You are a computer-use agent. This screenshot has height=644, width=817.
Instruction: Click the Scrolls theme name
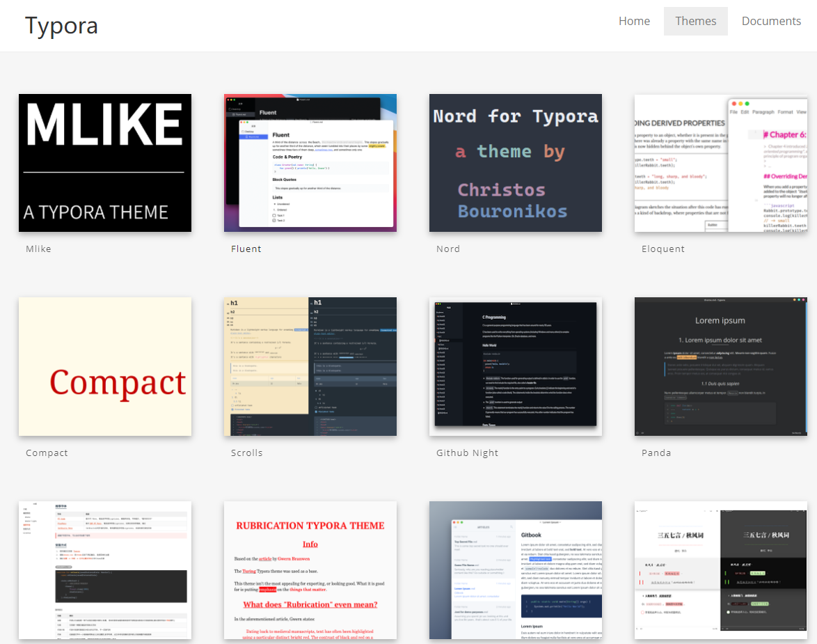coord(246,453)
